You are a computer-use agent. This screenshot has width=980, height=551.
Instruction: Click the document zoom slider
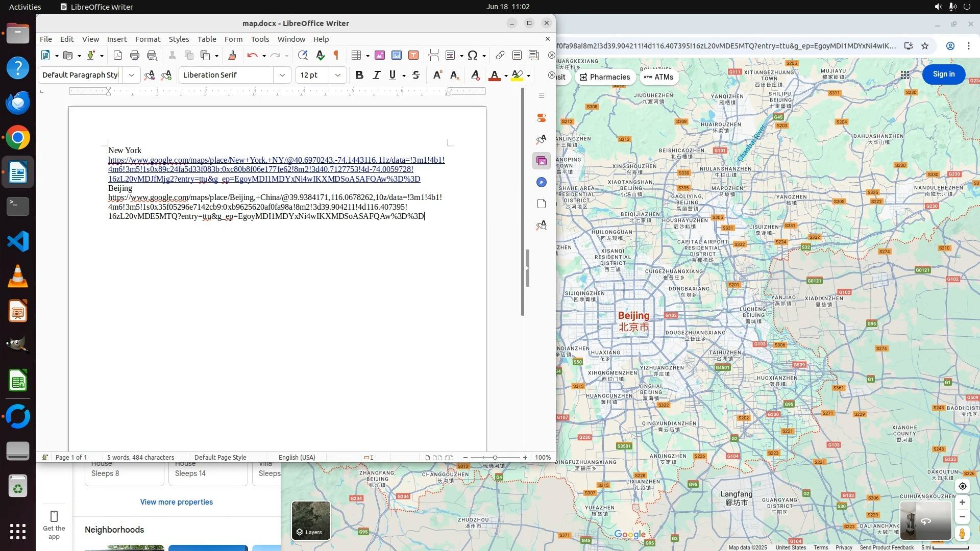(x=495, y=458)
